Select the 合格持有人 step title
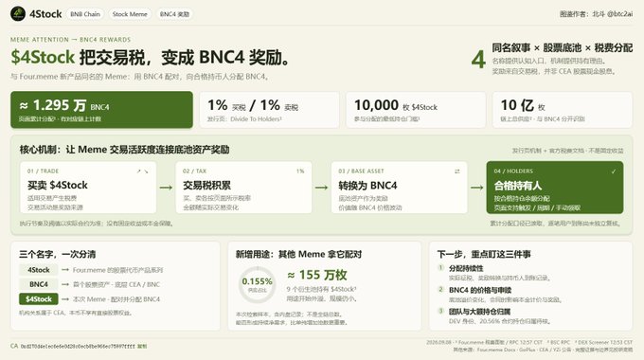The width and height of the screenshot is (644, 360). [518, 186]
